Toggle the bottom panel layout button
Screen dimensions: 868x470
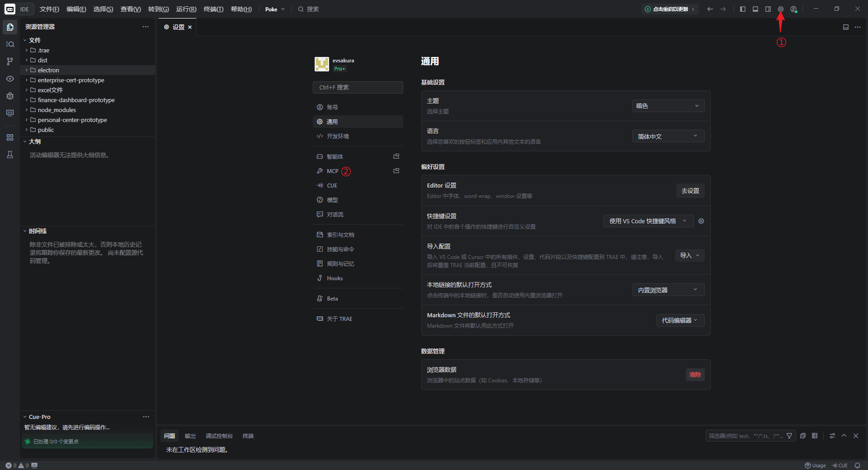click(x=755, y=9)
